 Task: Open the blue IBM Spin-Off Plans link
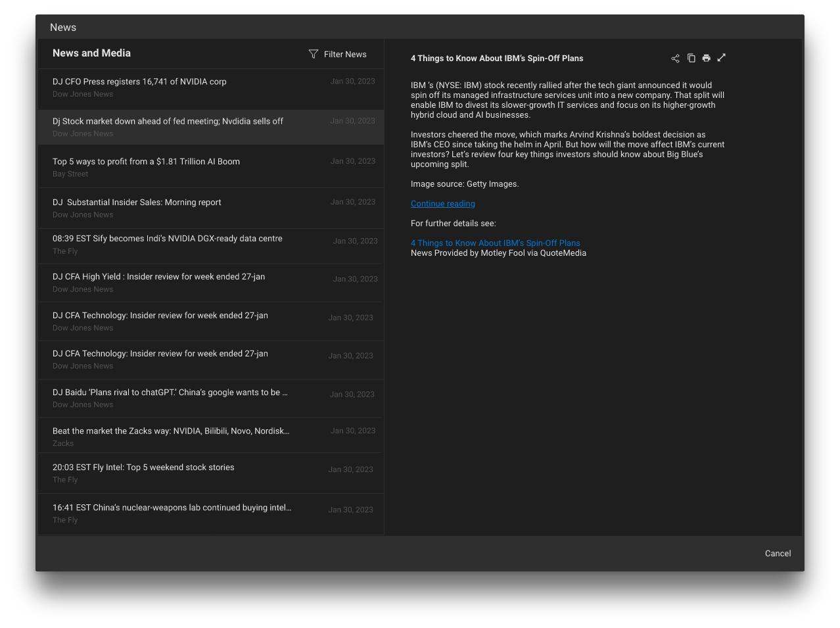(x=495, y=243)
